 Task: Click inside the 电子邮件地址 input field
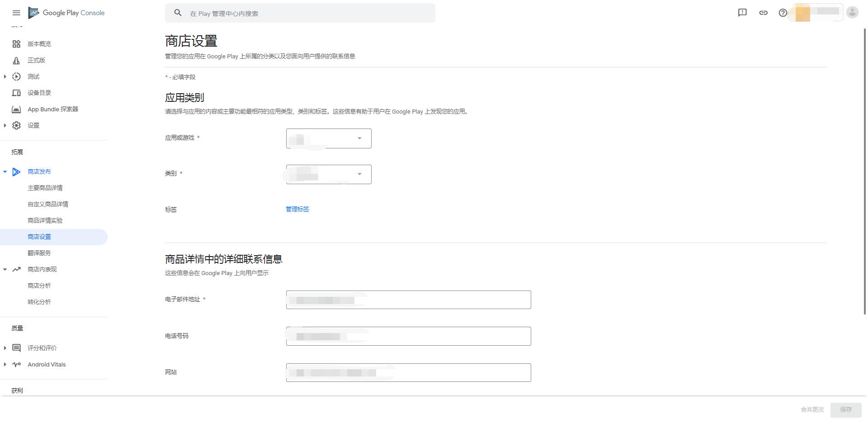(x=408, y=300)
